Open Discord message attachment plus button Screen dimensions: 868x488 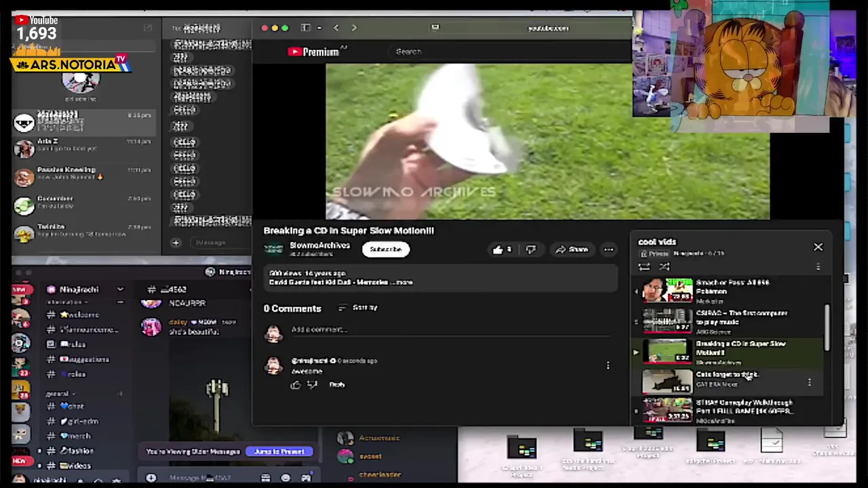click(151, 478)
